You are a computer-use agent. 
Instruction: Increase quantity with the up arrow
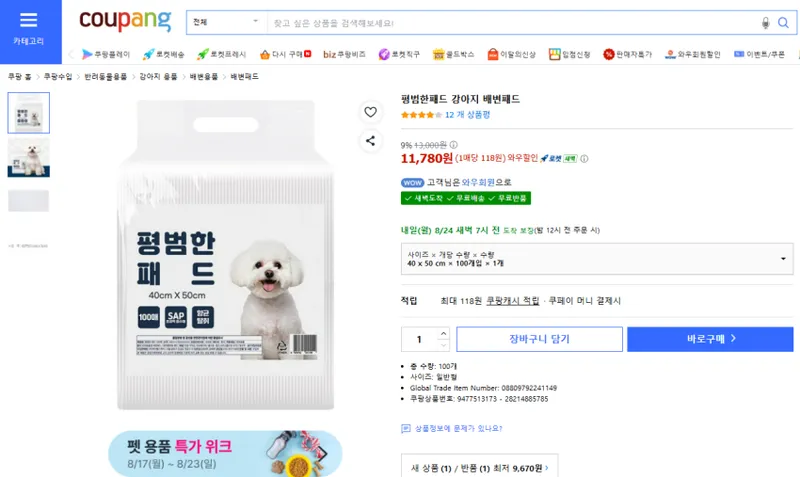pos(443,333)
